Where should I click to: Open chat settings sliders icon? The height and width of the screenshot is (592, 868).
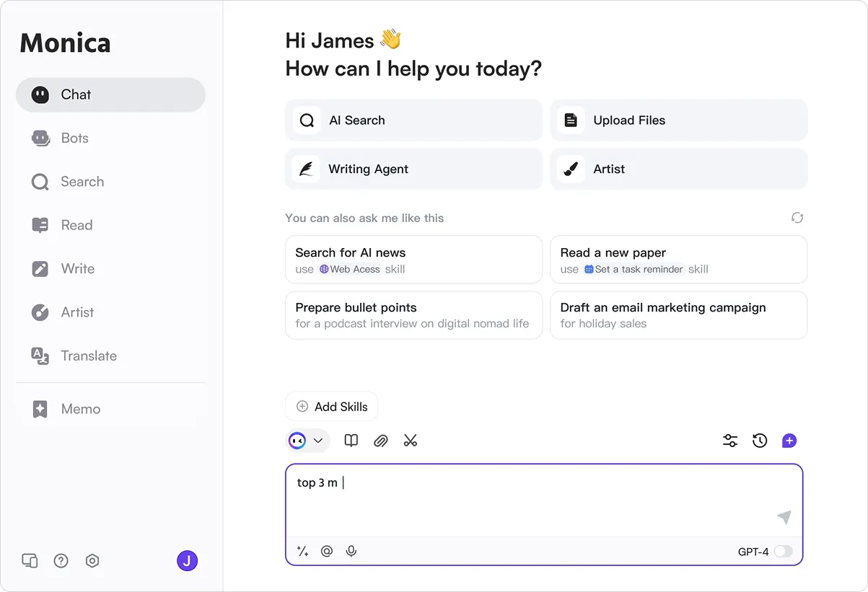pos(730,441)
